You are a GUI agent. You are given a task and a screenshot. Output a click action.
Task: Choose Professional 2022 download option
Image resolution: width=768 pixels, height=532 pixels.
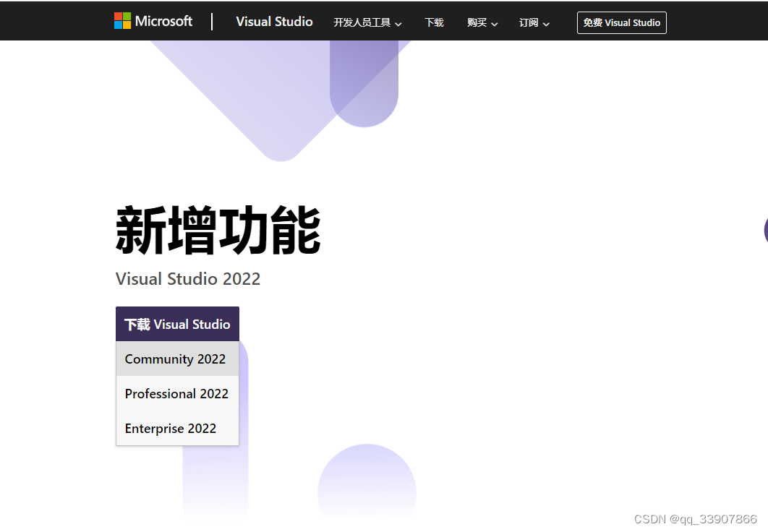176,393
